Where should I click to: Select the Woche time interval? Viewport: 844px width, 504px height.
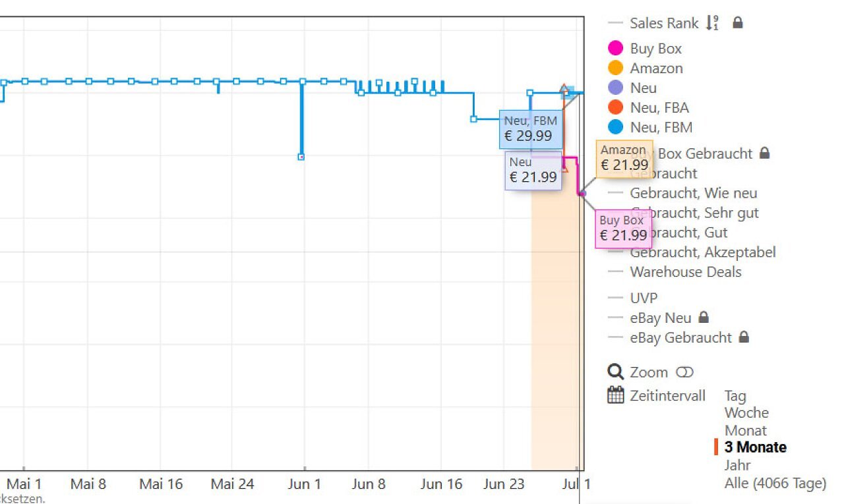tap(746, 413)
